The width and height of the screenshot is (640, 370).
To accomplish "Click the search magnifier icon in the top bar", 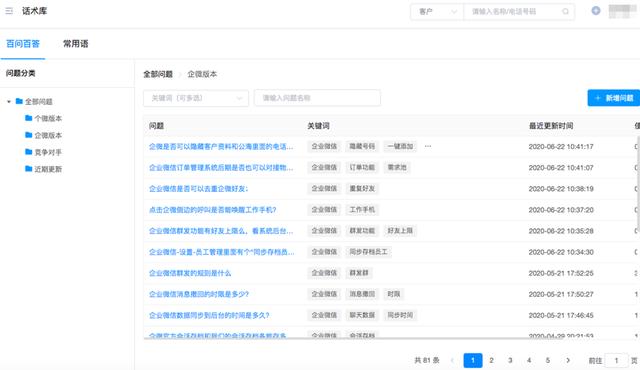I will click(x=565, y=11).
